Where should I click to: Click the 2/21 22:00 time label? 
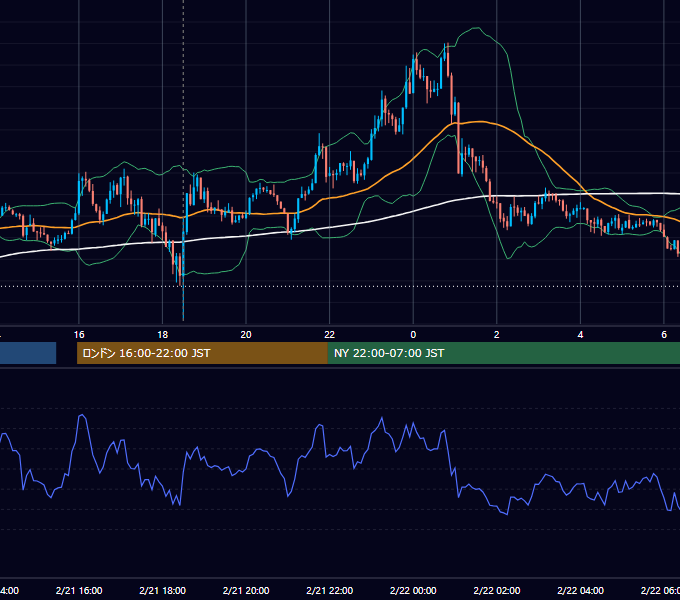pos(330,590)
